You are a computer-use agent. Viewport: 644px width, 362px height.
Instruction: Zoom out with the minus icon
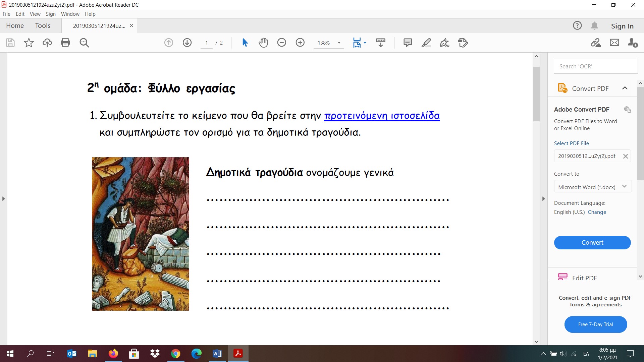tap(282, 43)
